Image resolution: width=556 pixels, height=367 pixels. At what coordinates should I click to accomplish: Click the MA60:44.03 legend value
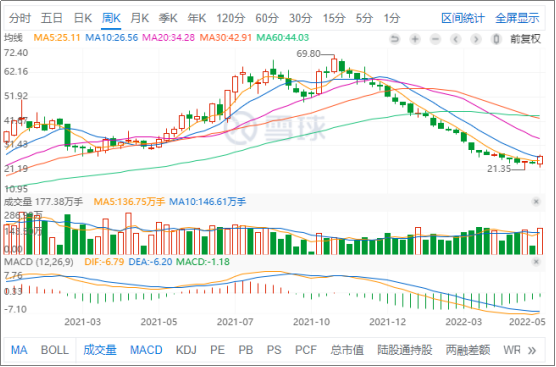[x=283, y=38]
